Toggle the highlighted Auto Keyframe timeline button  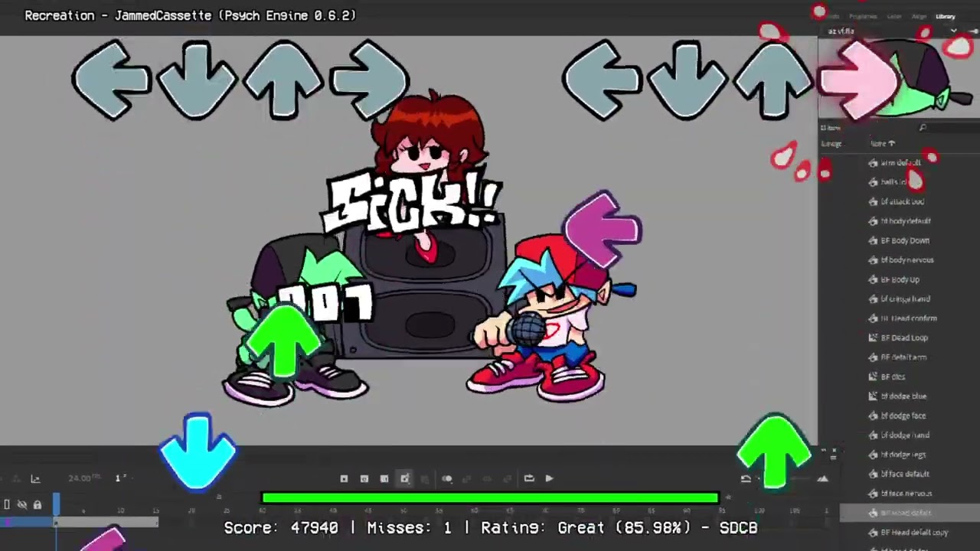click(405, 479)
